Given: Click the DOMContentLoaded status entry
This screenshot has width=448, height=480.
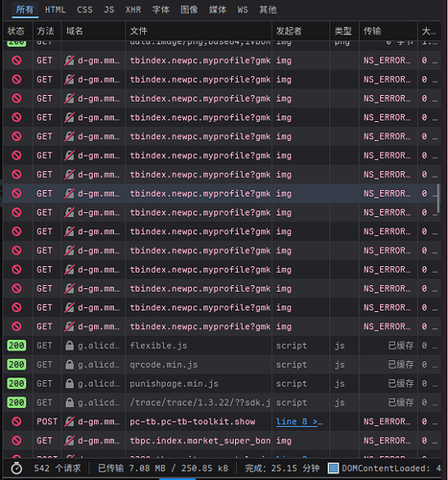Looking at the screenshot, I should coord(385,468).
